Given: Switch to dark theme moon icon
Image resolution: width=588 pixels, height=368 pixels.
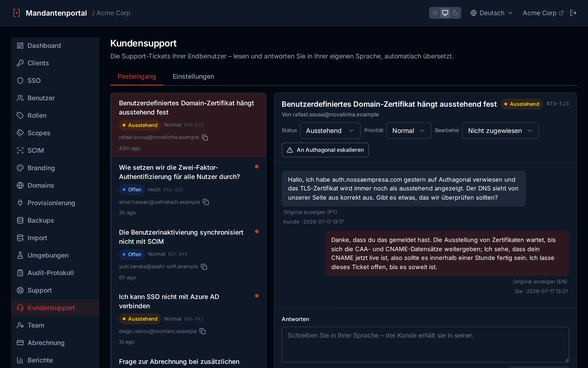Looking at the screenshot, I should tap(455, 13).
